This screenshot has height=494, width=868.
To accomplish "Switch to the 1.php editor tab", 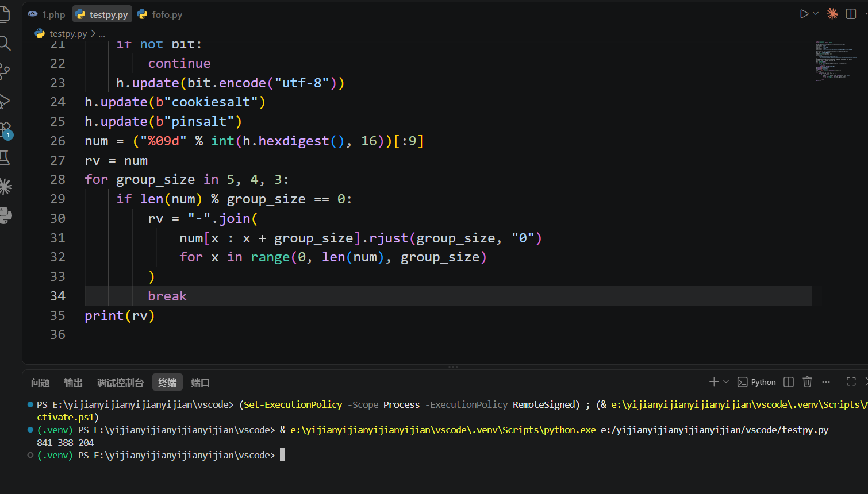I will pos(47,14).
